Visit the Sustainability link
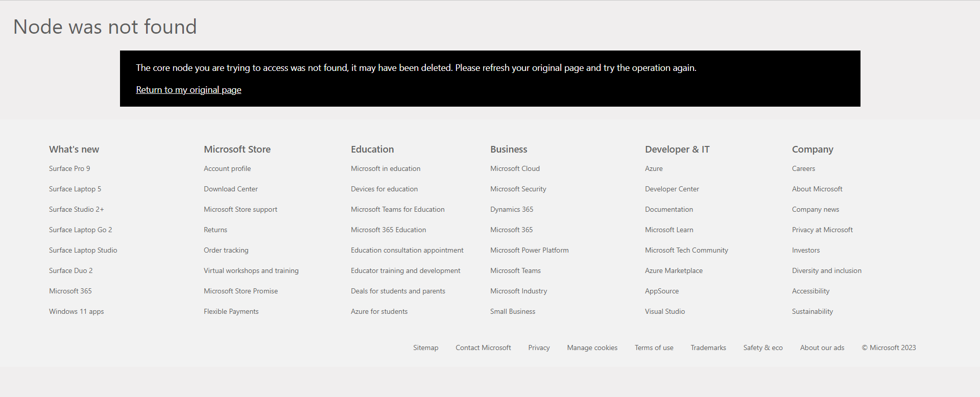The width and height of the screenshot is (980, 397). 812,311
